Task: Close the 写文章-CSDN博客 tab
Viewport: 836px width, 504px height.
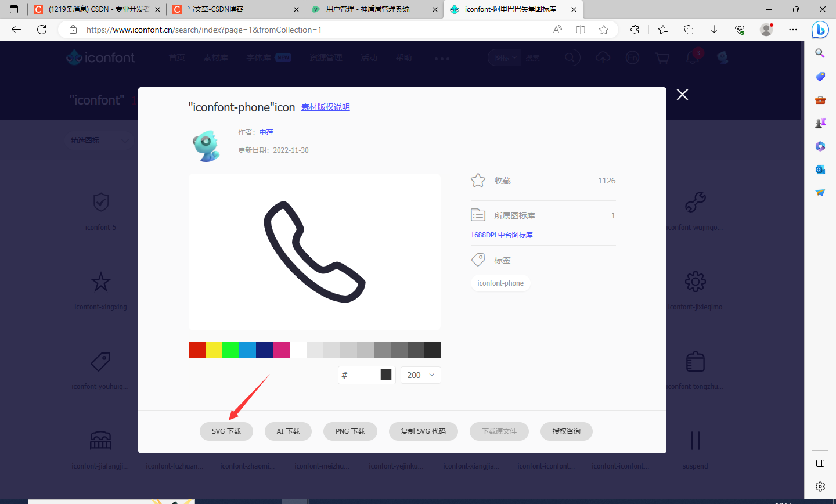Action: click(x=296, y=9)
